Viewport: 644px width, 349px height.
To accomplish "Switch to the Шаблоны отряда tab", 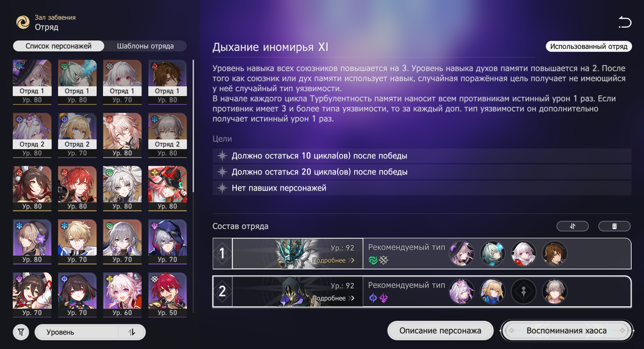I will click(x=145, y=46).
